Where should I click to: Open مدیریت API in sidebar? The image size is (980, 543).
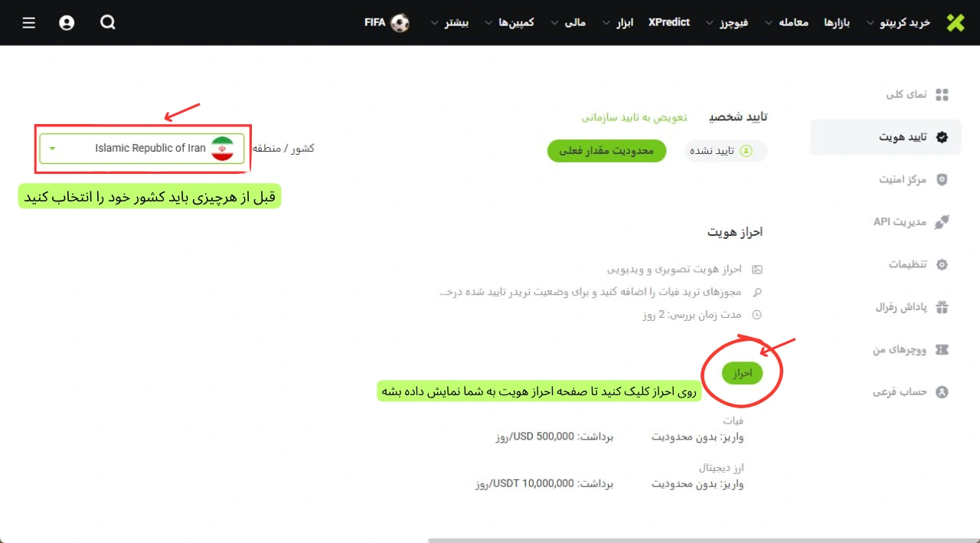(886, 222)
